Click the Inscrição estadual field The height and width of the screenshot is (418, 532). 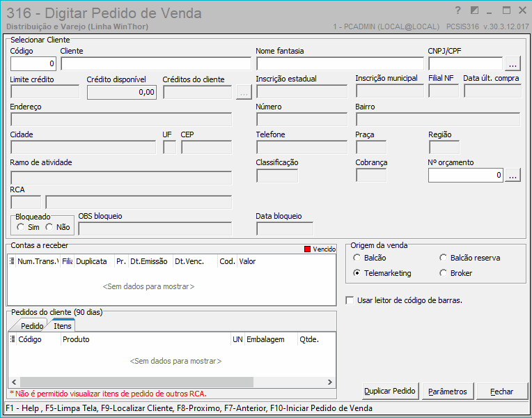pyautogui.click(x=302, y=91)
